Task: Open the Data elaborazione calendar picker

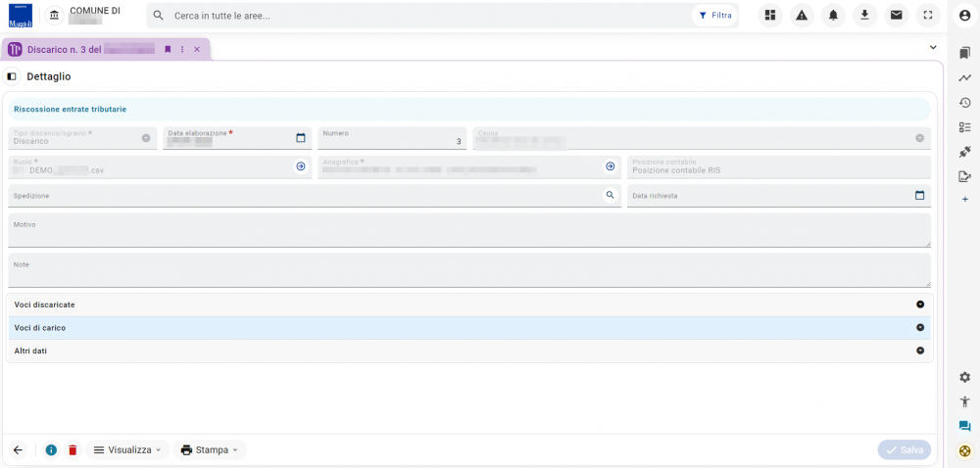Action: [301, 138]
